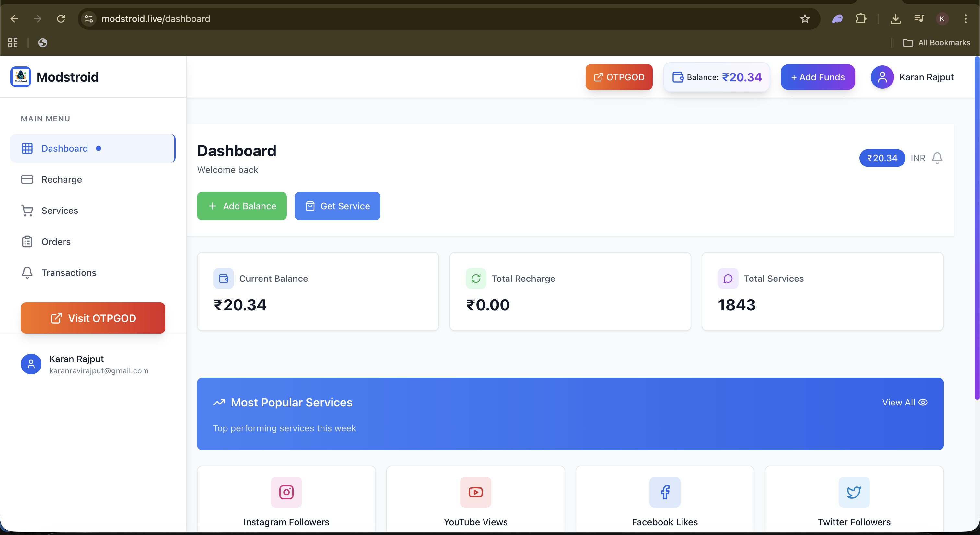This screenshot has height=535, width=980.
Task: Open site information icon in address bar
Action: 89,19
